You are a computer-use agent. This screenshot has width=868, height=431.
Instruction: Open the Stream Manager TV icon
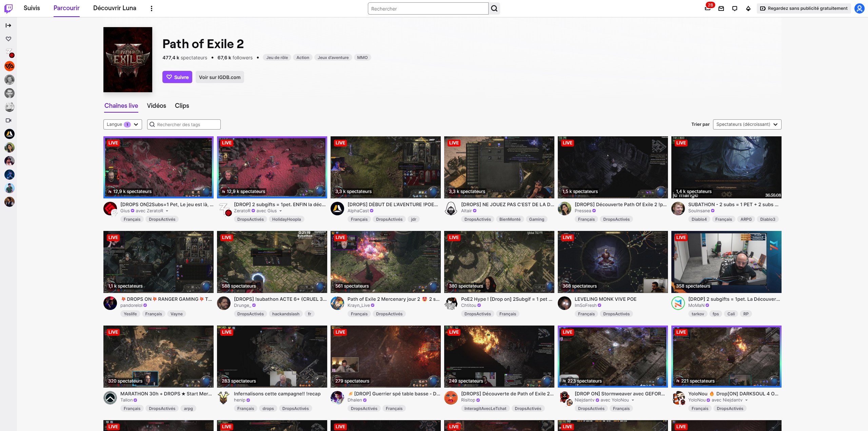point(735,8)
